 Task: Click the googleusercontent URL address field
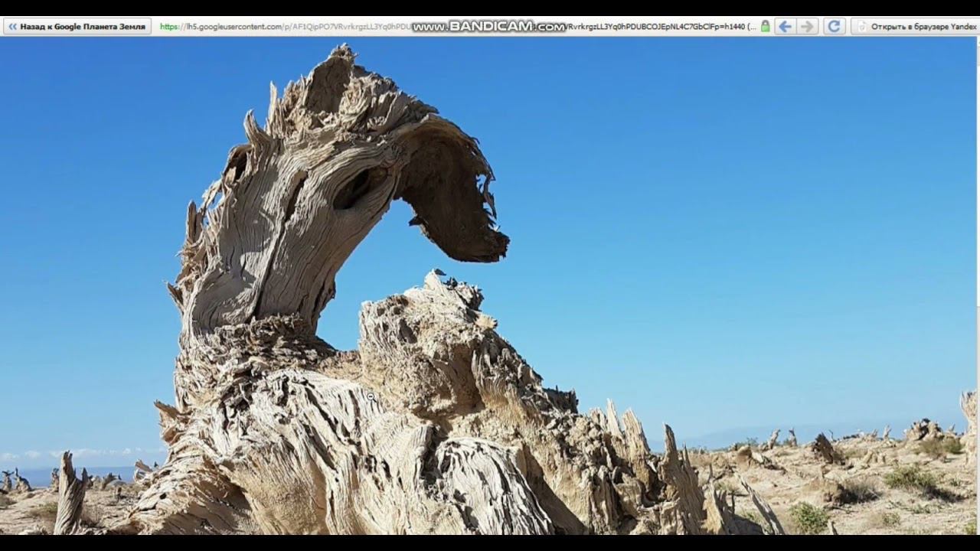458,27
